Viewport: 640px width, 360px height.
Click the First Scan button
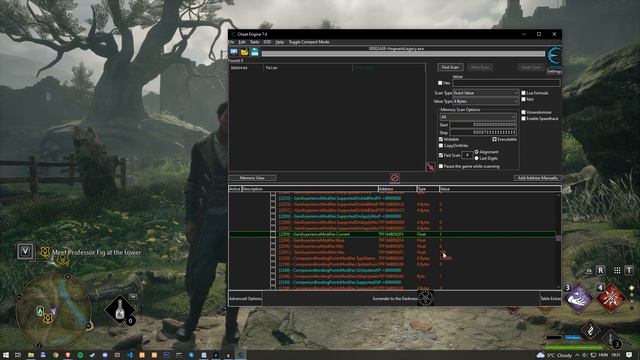[450, 67]
